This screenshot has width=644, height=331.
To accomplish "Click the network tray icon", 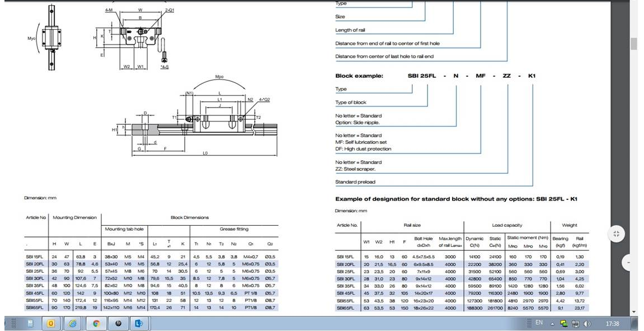I will (575, 324).
